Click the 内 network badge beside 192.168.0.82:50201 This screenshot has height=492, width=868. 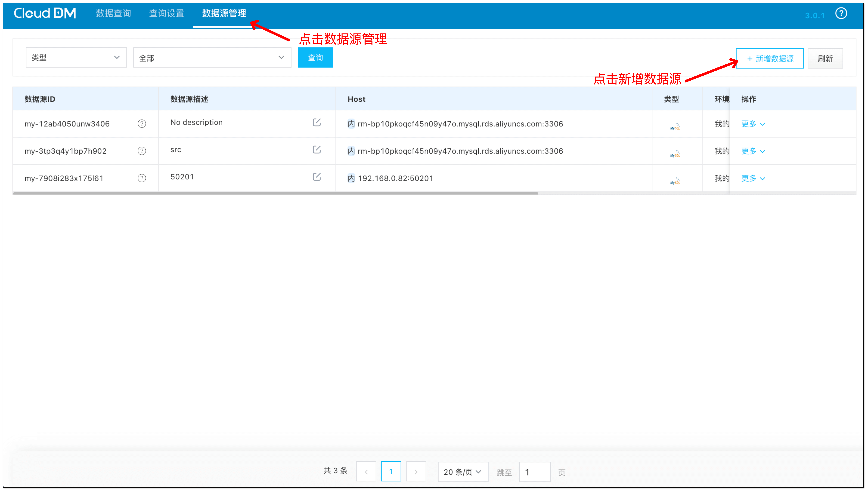(351, 178)
